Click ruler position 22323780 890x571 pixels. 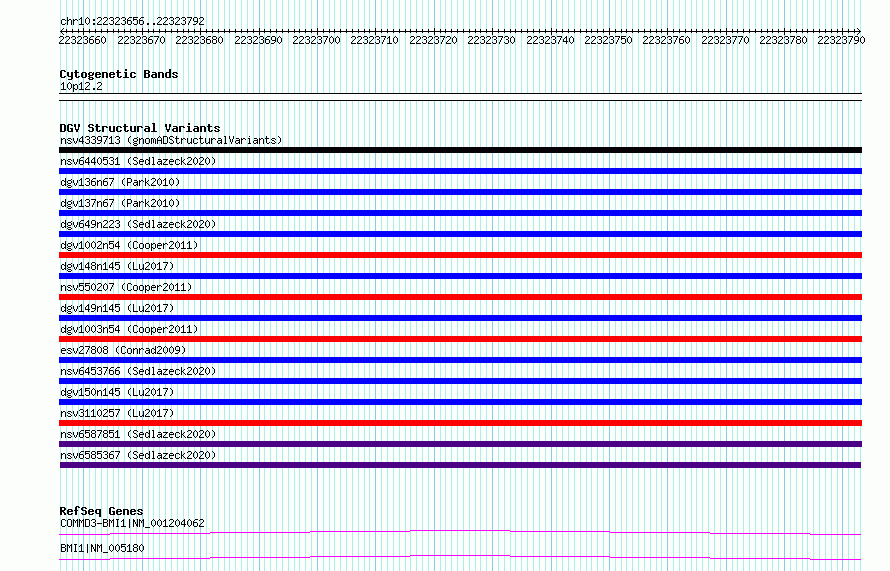783,40
